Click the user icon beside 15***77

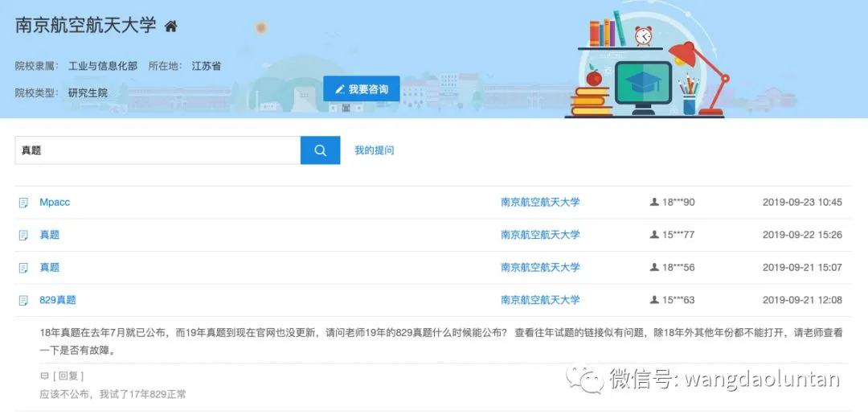pos(654,235)
